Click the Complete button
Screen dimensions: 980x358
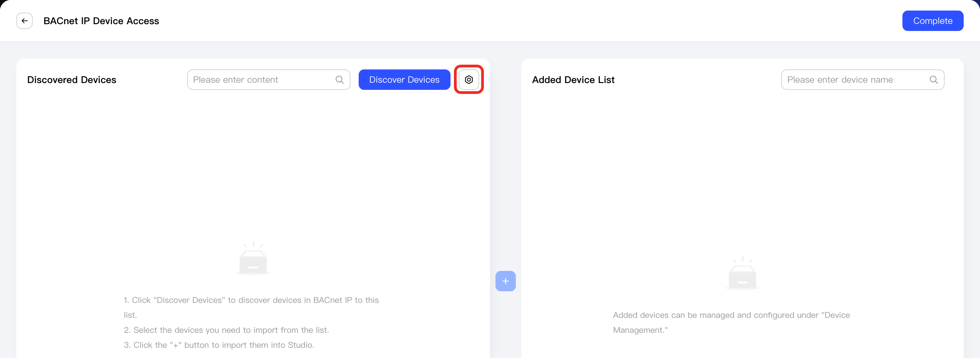pyautogui.click(x=933, y=21)
